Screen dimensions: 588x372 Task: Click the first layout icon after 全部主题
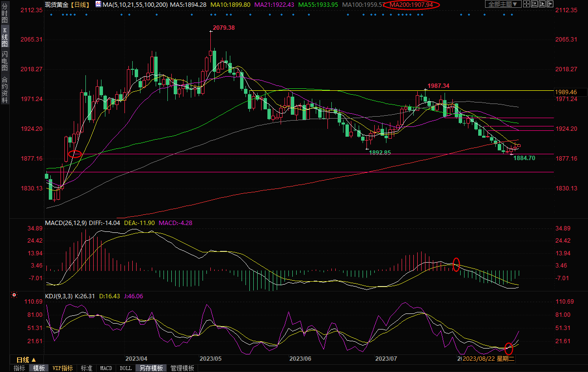coord(527,4)
